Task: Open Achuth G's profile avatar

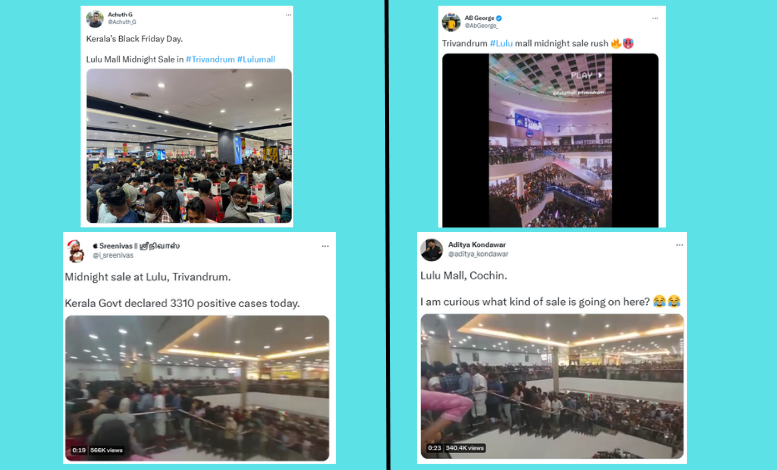Action: tap(94, 18)
